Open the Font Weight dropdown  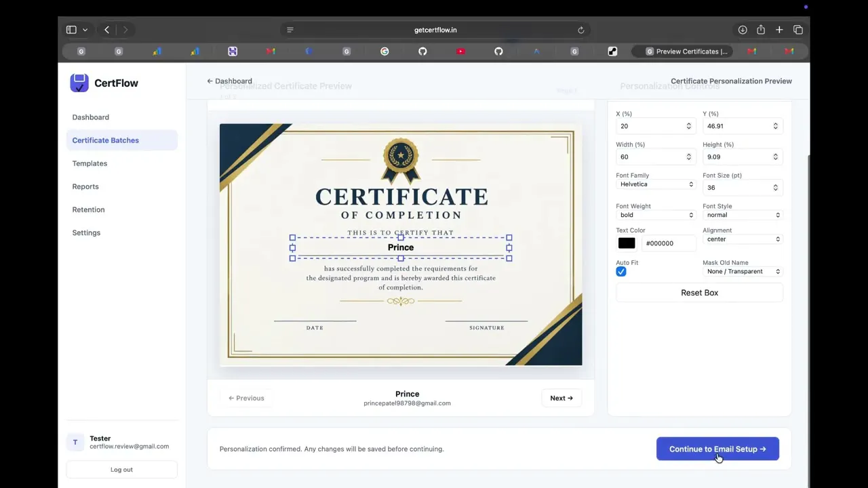[656, 215]
